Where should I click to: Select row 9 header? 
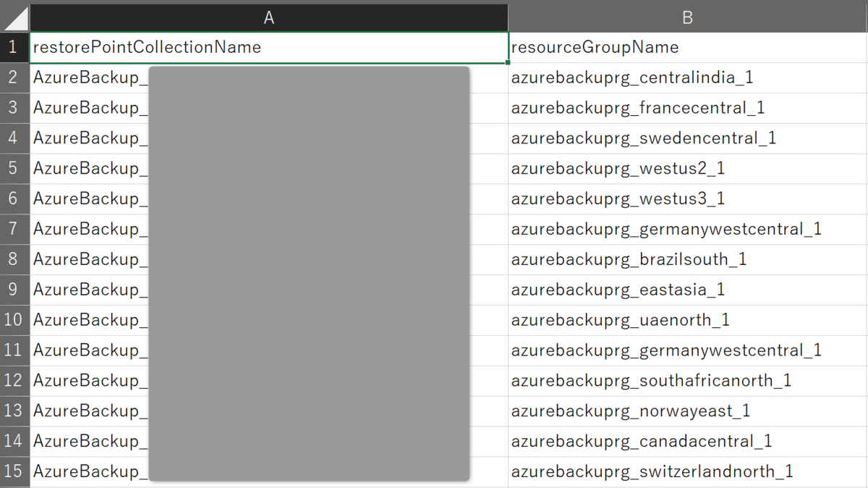[x=14, y=290]
